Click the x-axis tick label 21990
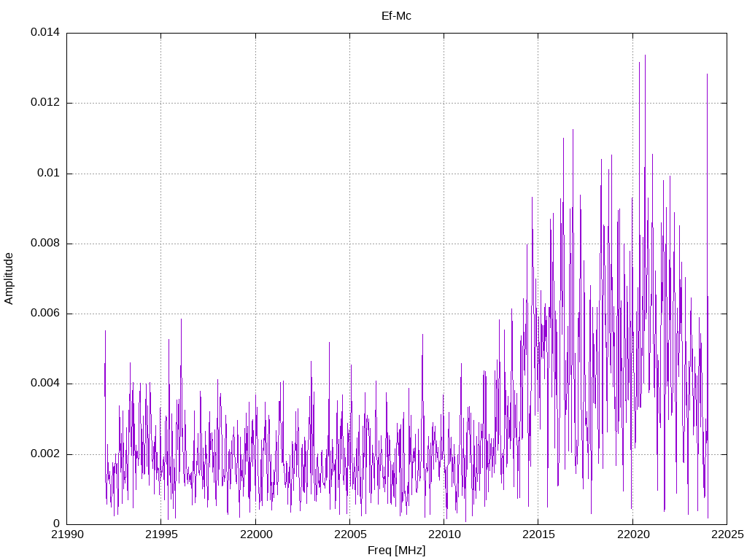Image resolution: width=747 pixels, height=560 pixels. coord(67,534)
